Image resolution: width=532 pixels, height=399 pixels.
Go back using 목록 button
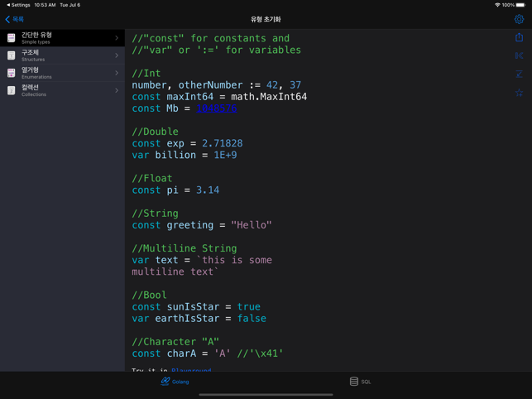coord(15,19)
